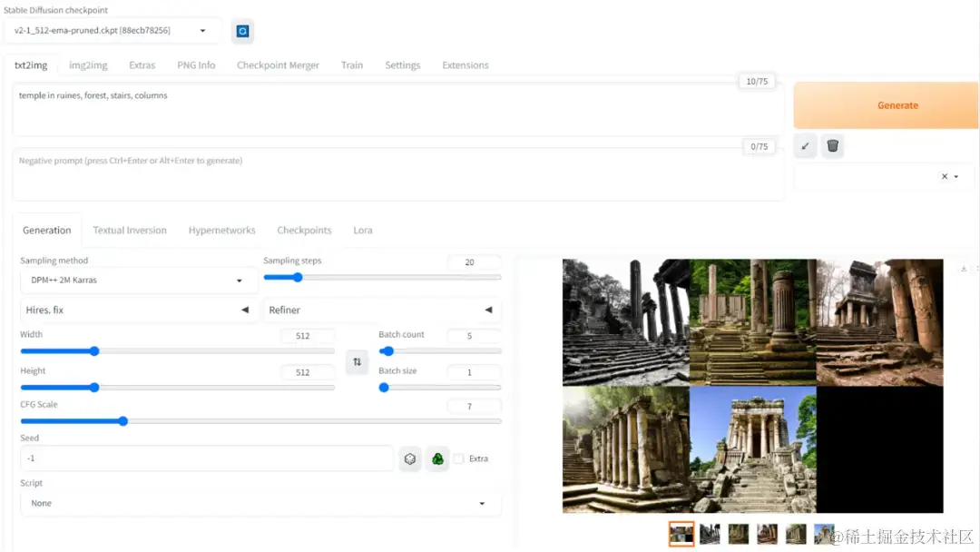Adjust the Height slider

tap(177, 388)
